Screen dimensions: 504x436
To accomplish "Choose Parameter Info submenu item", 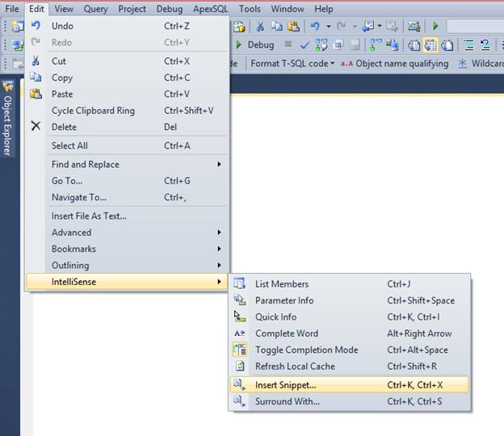I will click(x=350, y=300).
